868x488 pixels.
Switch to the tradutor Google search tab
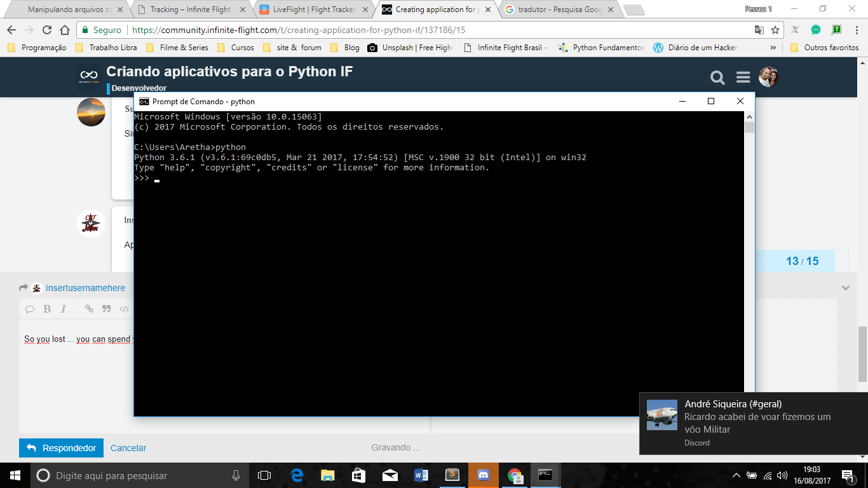559,10
